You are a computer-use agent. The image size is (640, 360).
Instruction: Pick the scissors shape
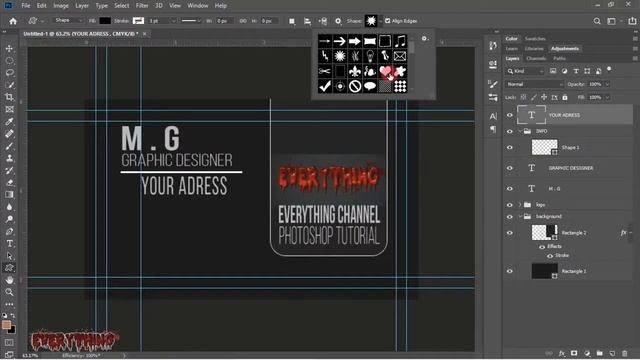click(325, 71)
